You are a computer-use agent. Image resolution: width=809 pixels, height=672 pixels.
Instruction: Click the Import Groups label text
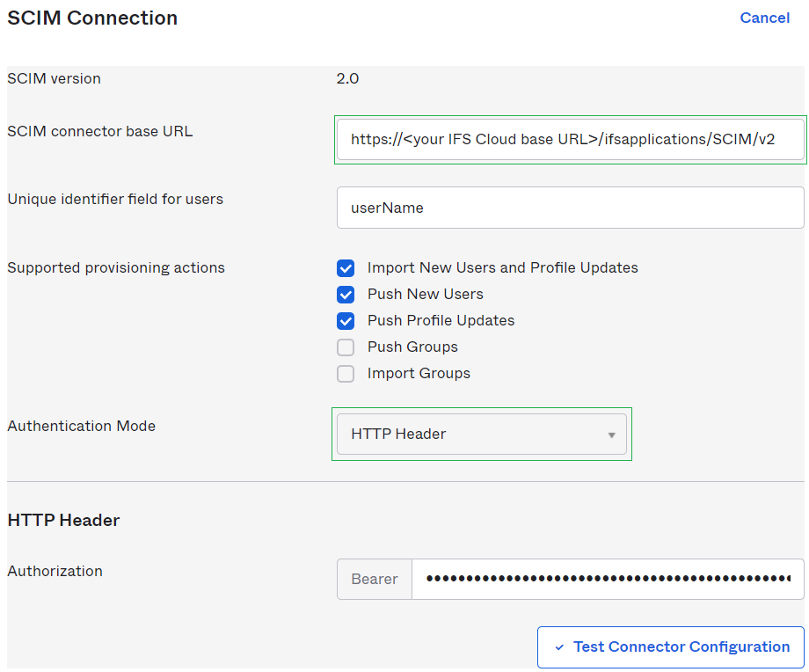pyautogui.click(x=419, y=373)
